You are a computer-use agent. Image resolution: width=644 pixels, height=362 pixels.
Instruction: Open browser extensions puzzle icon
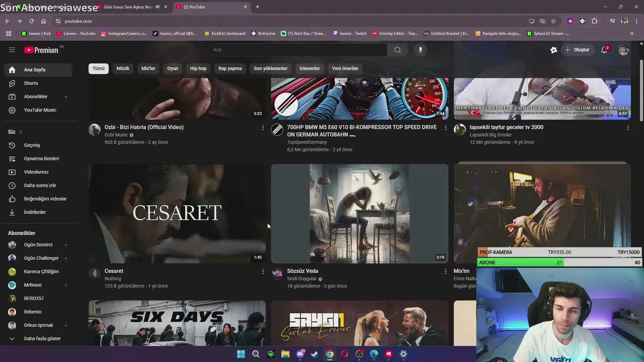[594, 21]
